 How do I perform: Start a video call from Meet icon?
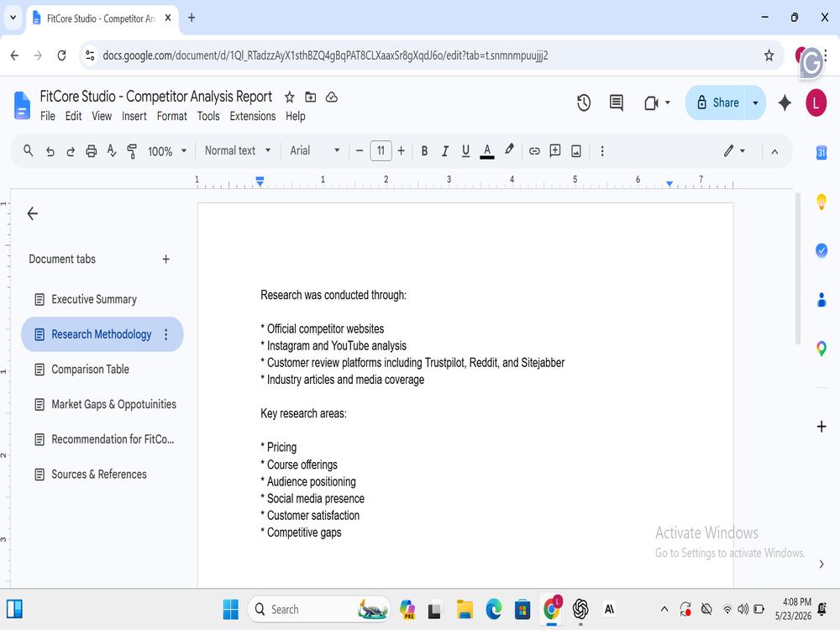pyautogui.click(x=651, y=102)
